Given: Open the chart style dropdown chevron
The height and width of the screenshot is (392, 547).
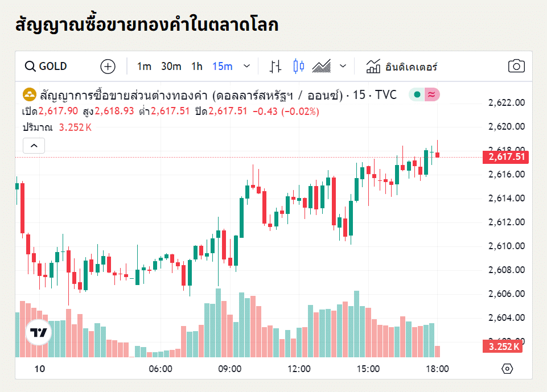Looking at the screenshot, I should point(343,66).
